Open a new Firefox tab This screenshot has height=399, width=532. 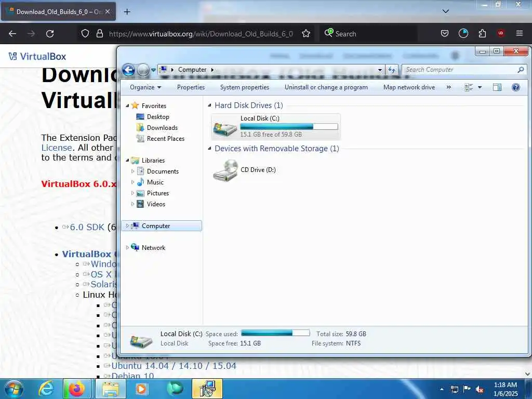pos(127,12)
